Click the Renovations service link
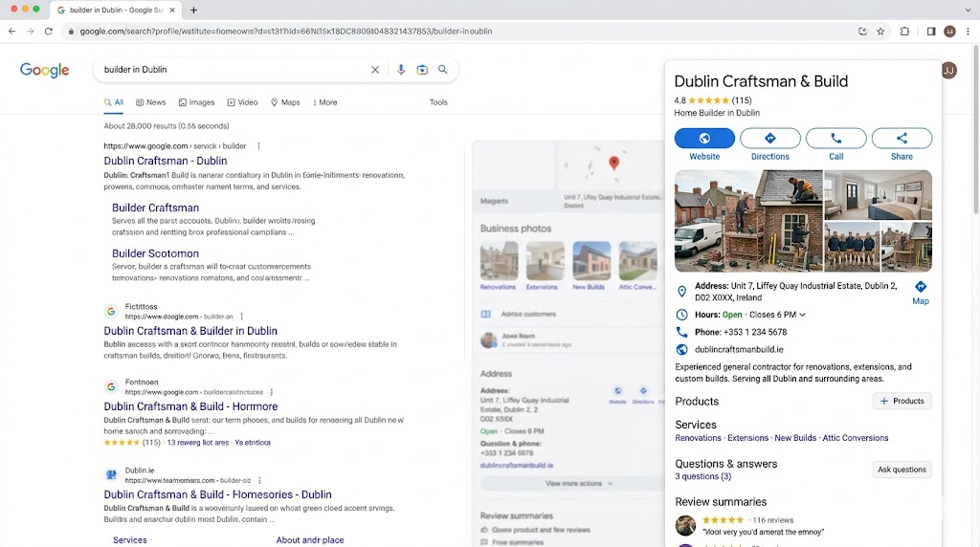Image resolution: width=980 pixels, height=547 pixels. coord(698,438)
